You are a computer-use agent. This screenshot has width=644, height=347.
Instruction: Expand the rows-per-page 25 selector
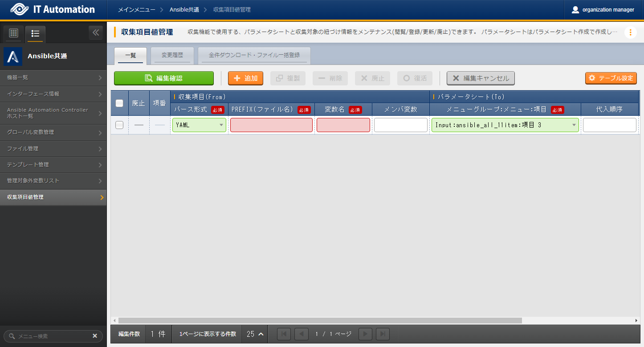pyautogui.click(x=256, y=334)
